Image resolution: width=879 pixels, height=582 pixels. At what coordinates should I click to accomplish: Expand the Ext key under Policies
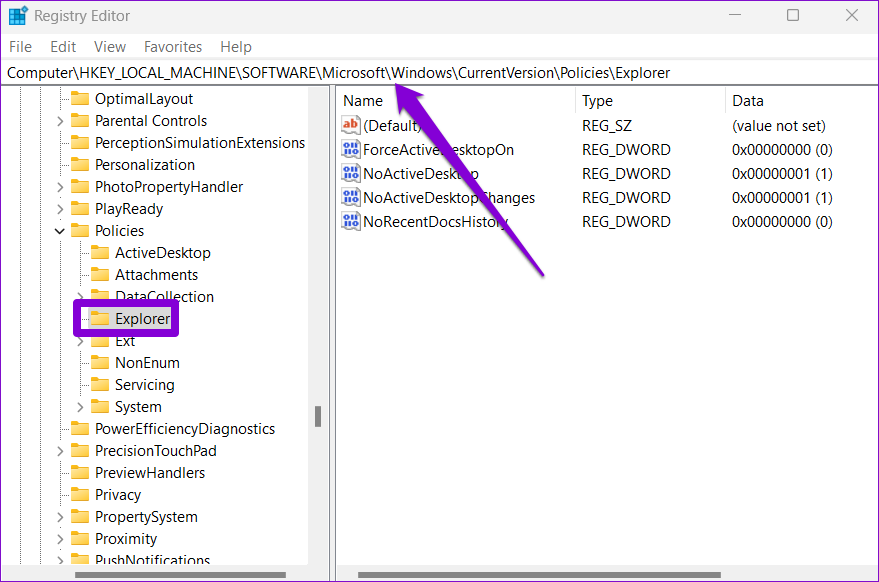click(x=80, y=341)
